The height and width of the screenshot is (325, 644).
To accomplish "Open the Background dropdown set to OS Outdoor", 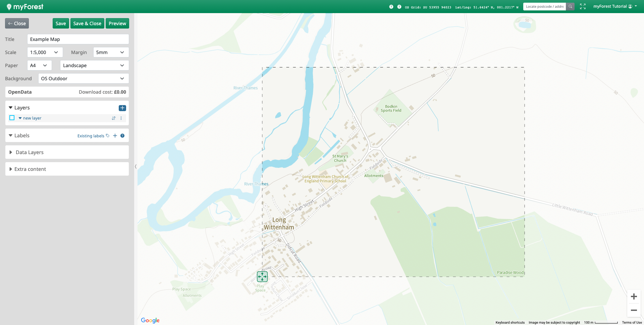I will [83, 79].
